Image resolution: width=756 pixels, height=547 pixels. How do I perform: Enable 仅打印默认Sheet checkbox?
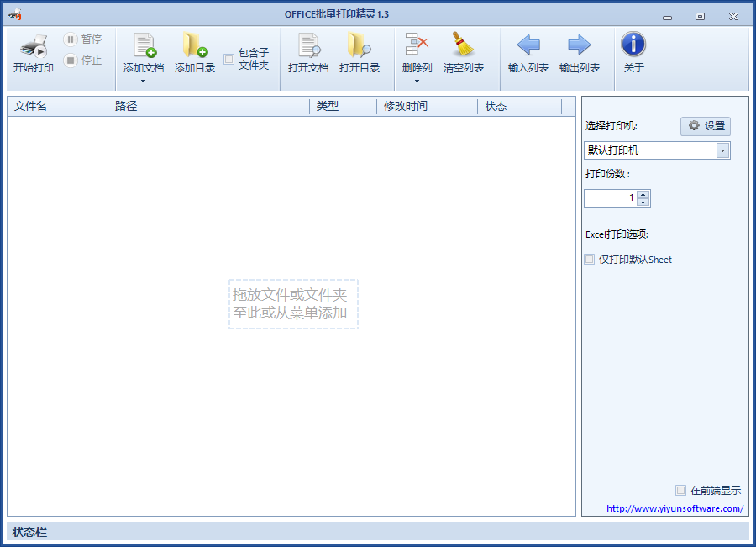[589, 260]
